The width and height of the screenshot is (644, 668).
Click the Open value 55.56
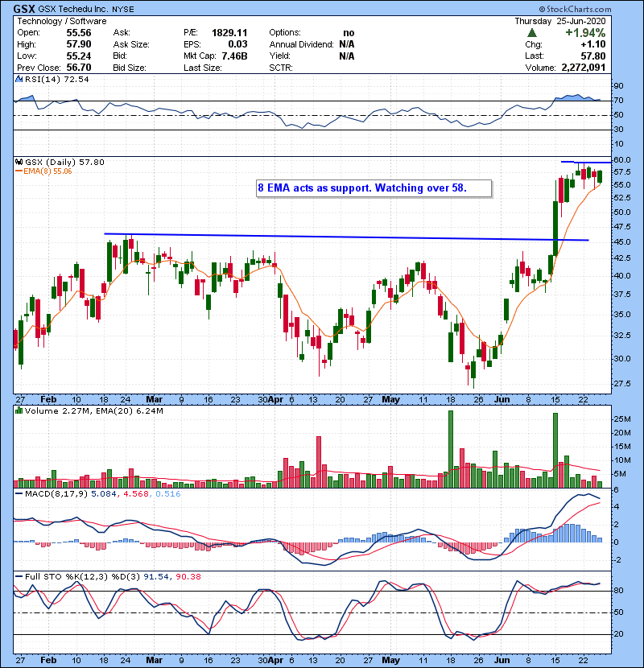click(79, 33)
